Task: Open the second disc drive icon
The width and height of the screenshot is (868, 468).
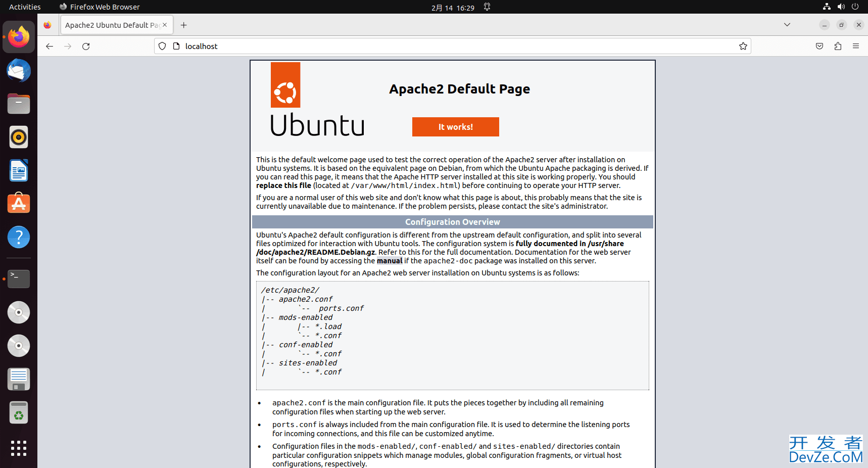Action: click(19, 346)
